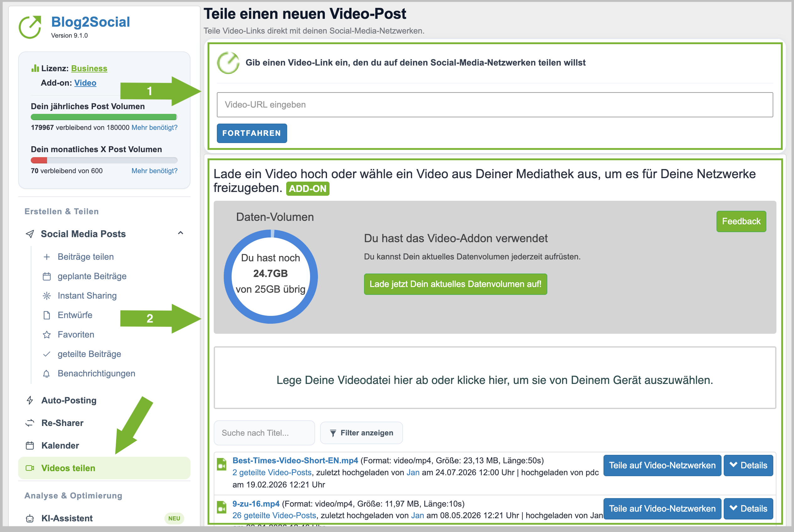This screenshot has width=794, height=532.
Task: Click the paper plane Social Media Posts icon
Action: point(30,234)
